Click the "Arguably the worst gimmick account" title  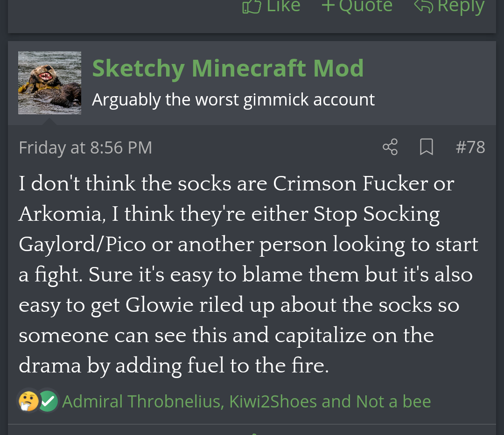tap(233, 99)
